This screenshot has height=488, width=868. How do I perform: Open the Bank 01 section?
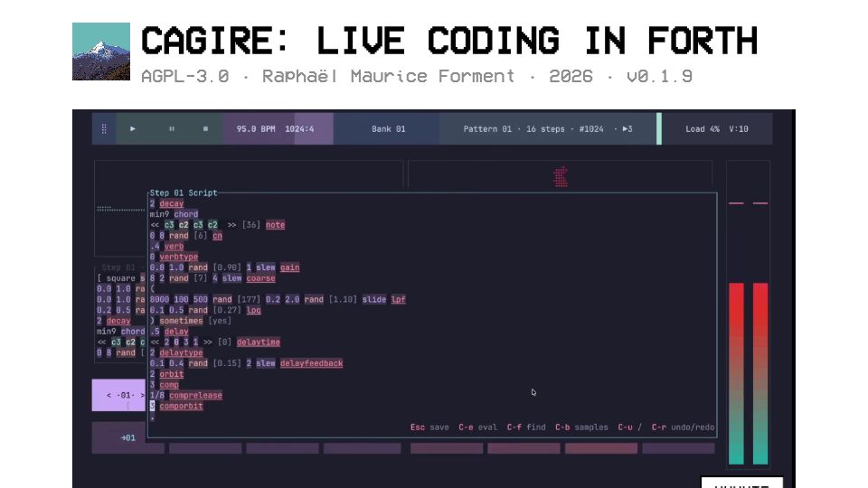point(388,129)
